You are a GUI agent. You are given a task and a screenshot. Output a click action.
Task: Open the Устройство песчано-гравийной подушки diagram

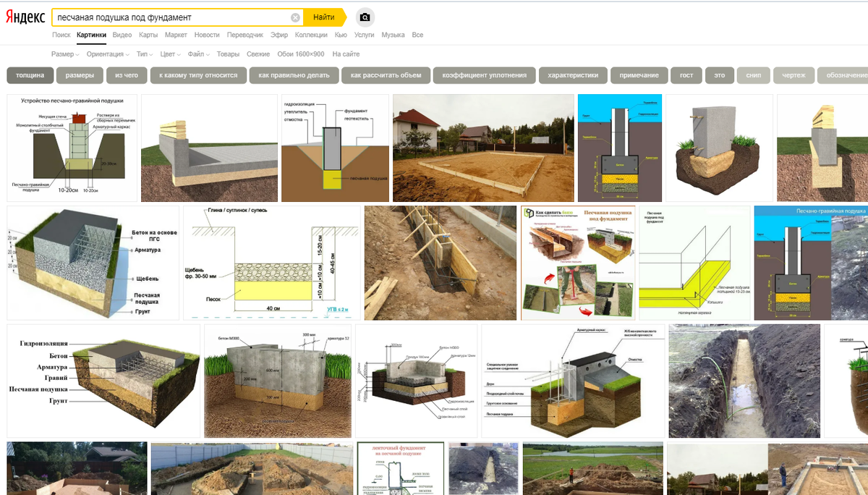click(x=72, y=148)
